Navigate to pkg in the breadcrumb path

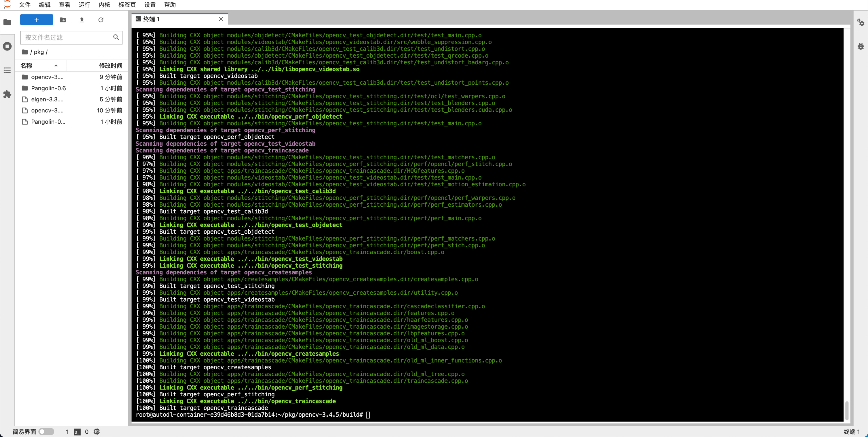pyautogui.click(x=39, y=52)
